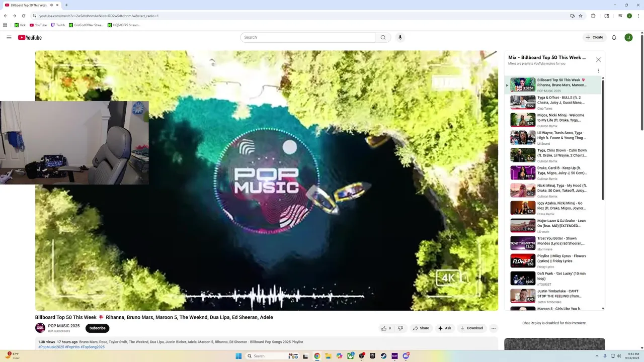Play Lil Wayne, Travis Scott High playlist item

pyautogui.click(x=553, y=137)
